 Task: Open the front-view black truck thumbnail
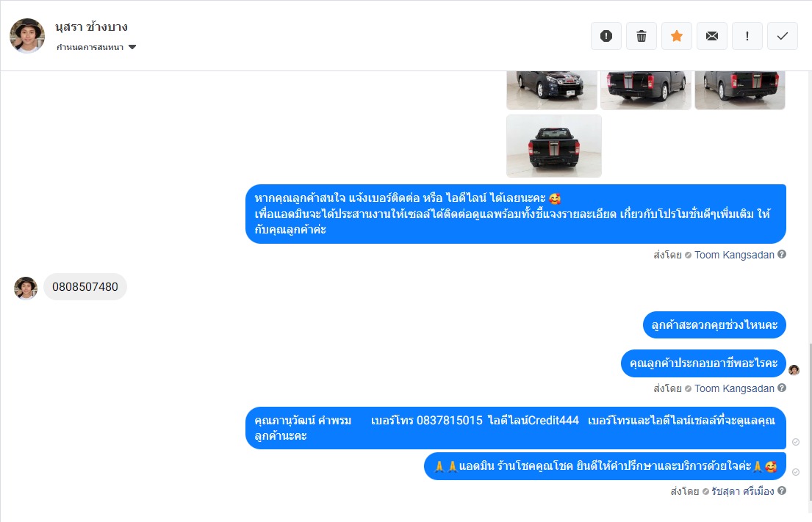coord(552,90)
